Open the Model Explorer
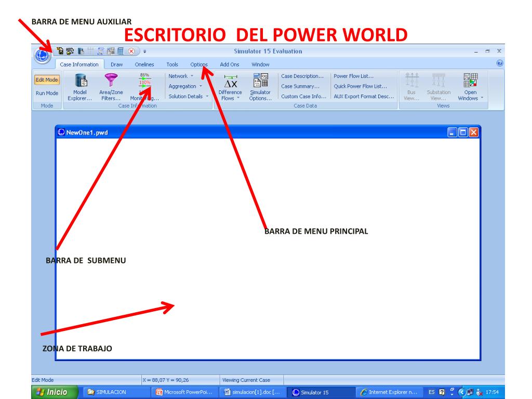The width and height of the screenshot is (532, 399). 80,87
